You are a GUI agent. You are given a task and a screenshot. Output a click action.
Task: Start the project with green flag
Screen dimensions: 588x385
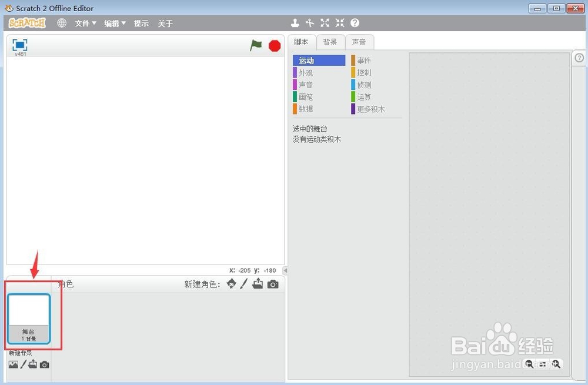pos(256,46)
